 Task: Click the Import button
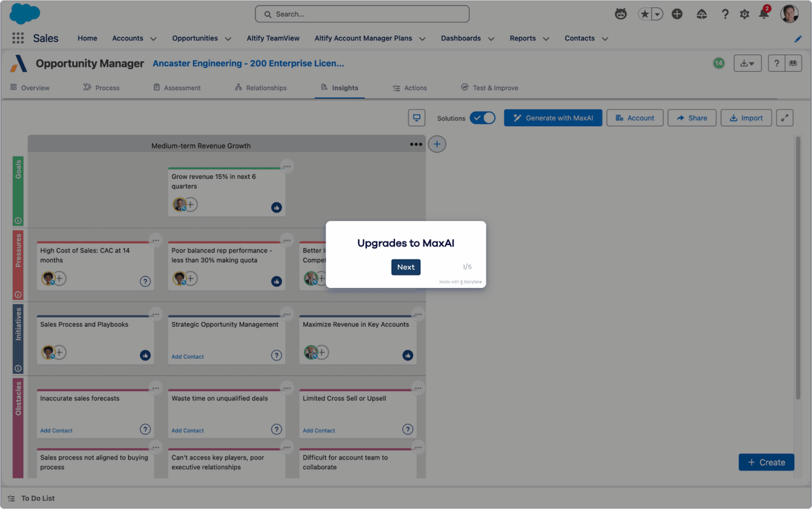(x=746, y=117)
